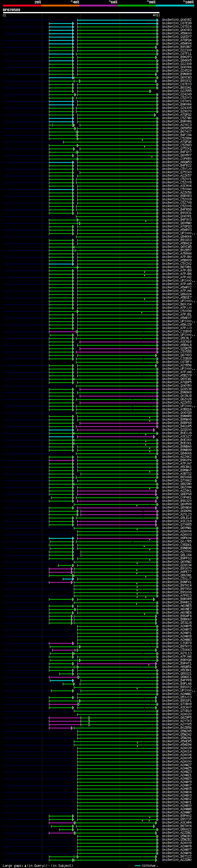Select UniRef100_A5HK00 label
The height and width of the screenshot is (868, 197).
[177, 33]
